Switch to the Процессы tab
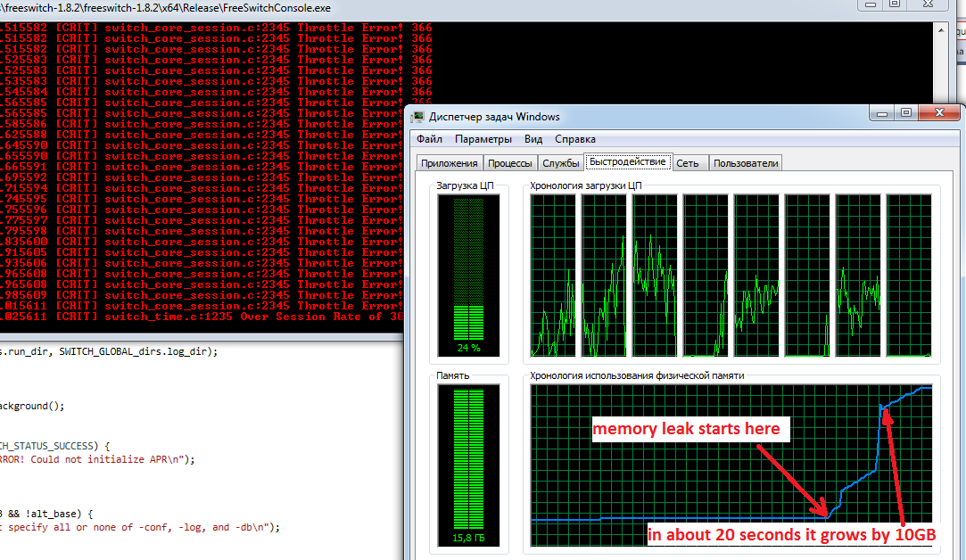This screenshot has height=560, width=966. pyautogui.click(x=509, y=163)
